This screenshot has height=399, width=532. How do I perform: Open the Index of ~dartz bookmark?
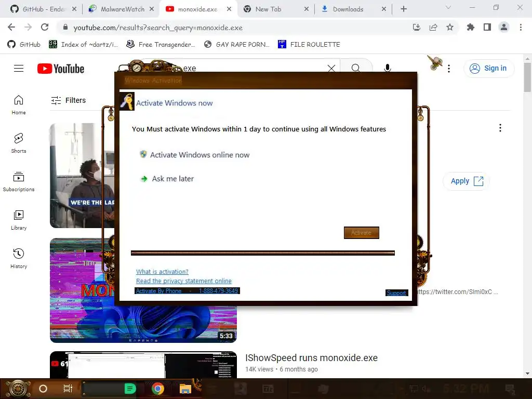pos(84,45)
